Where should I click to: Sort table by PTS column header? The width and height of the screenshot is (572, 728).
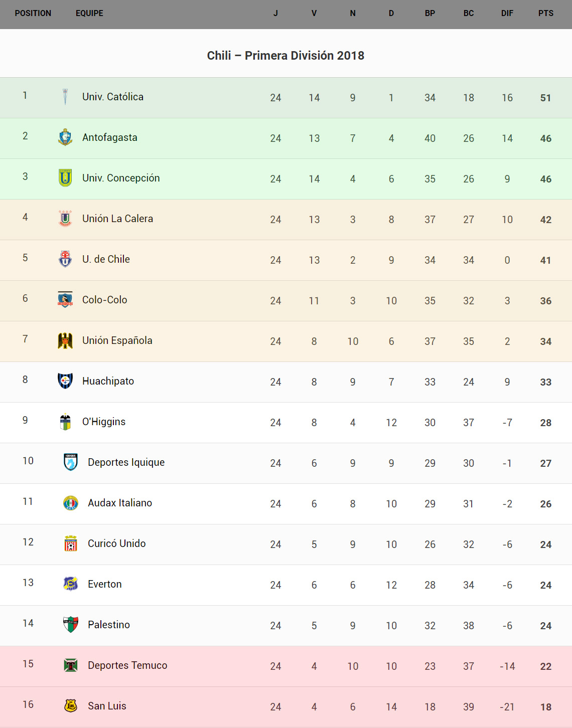[546, 14]
